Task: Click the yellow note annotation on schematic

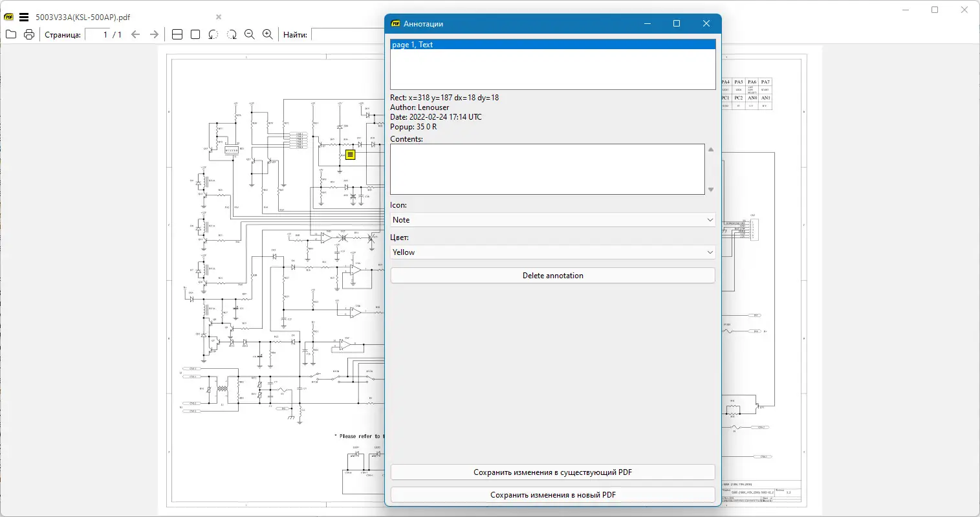Action: pyautogui.click(x=350, y=155)
